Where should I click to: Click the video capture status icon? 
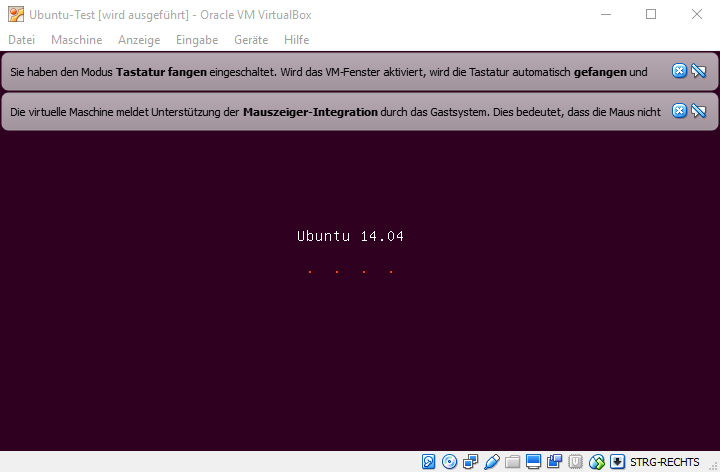554,462
